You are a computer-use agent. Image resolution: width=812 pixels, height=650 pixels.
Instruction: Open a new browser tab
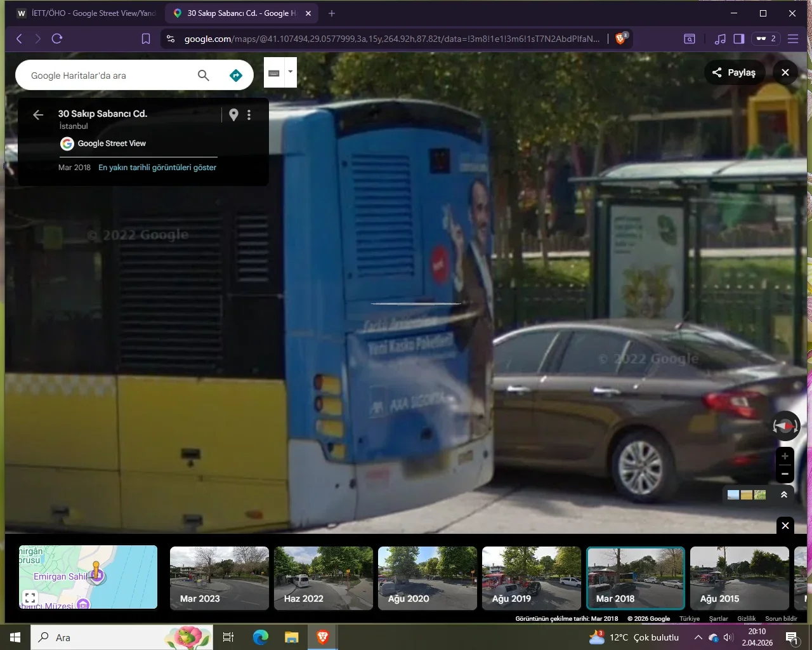coord(332,13)
